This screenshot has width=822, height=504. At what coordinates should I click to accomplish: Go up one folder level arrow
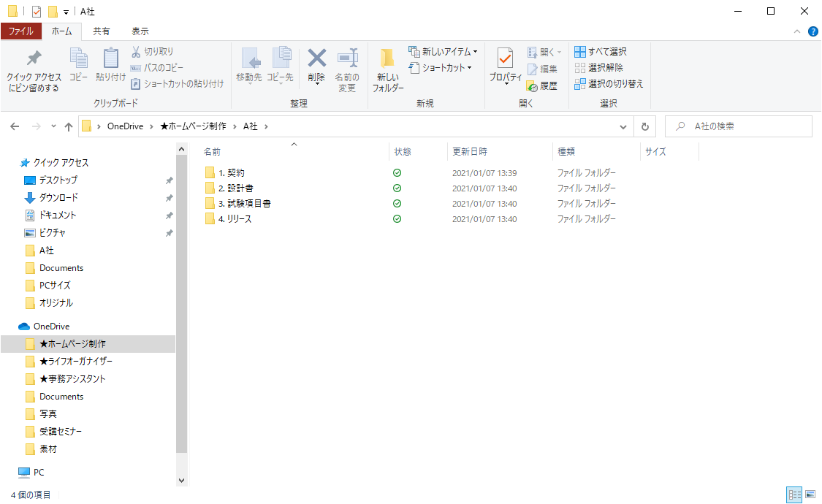tap(69, 126)
